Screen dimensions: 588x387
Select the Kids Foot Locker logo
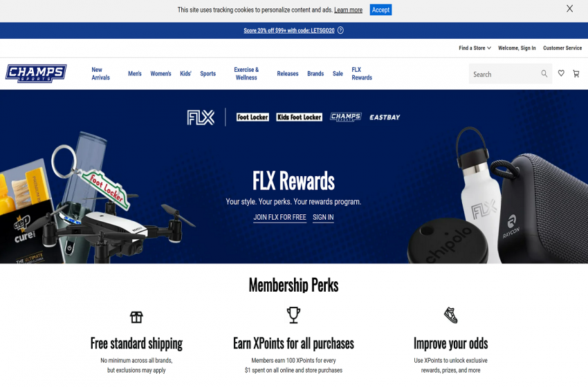coord(300,117)
